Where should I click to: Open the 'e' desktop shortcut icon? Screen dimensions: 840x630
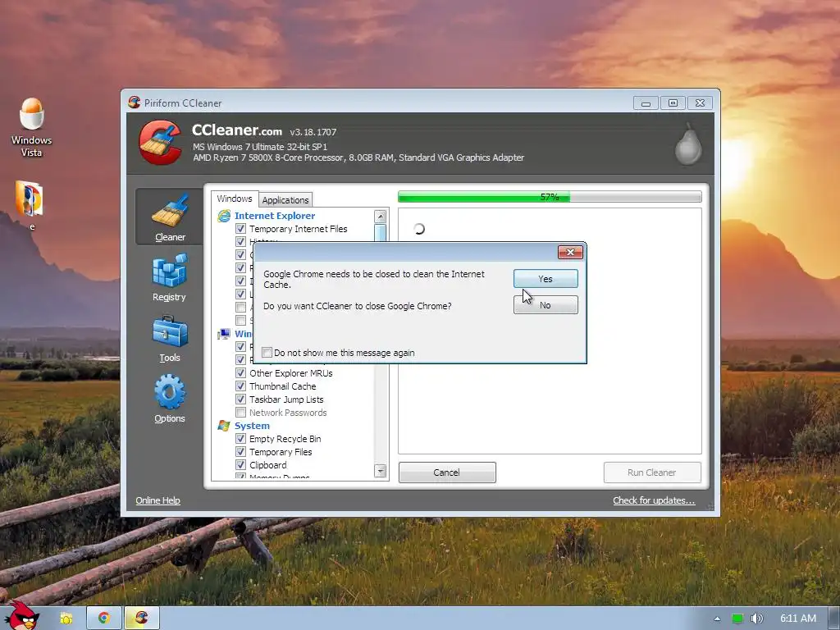click(x=30, y=206)
